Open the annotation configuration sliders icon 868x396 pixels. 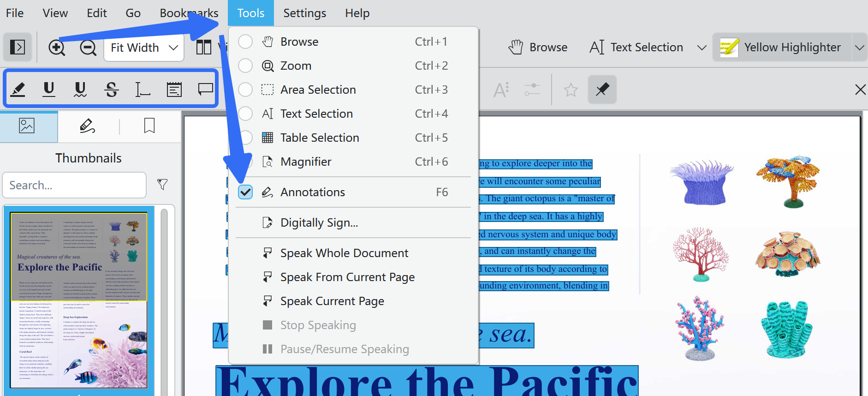(532, 90)
